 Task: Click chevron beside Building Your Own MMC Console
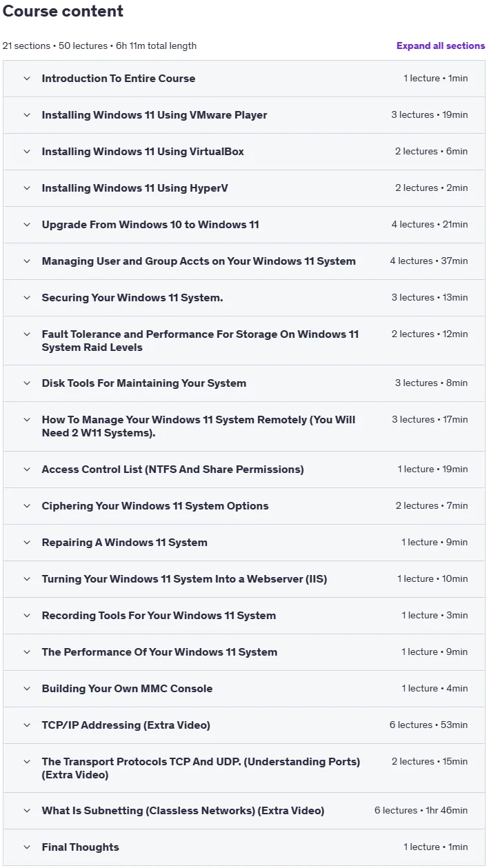[x=27, y=689]
